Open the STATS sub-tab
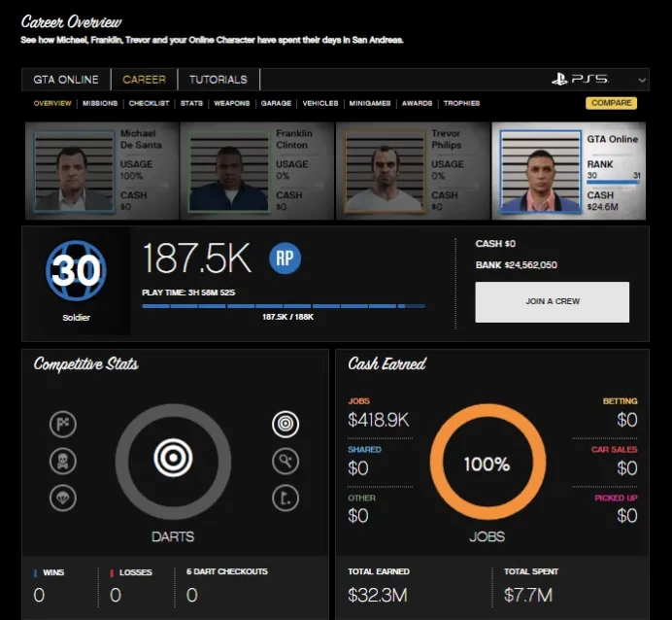Viewport: 672px width, 620px height. click(x=191, y=103)
